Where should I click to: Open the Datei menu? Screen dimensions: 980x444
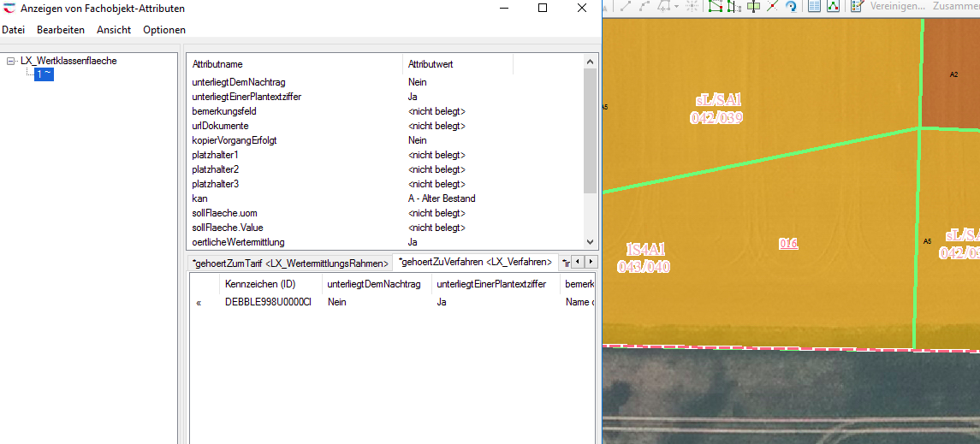(x=13, y=30)
